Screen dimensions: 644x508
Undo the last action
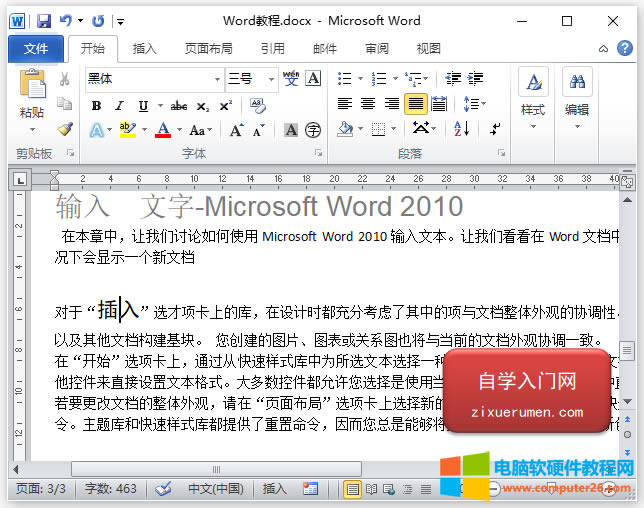click(x=66, y=20)
